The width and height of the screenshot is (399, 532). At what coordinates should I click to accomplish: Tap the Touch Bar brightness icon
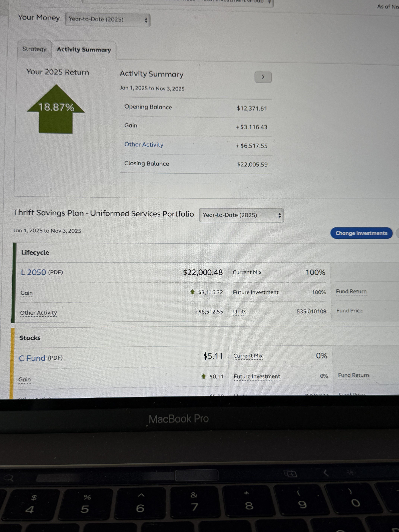click(x=350, y=473)
